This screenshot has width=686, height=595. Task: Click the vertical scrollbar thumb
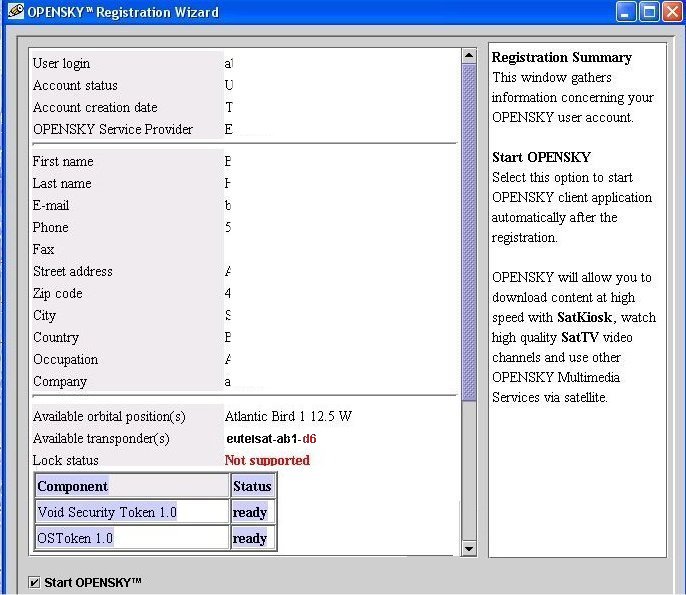[469, 232]
